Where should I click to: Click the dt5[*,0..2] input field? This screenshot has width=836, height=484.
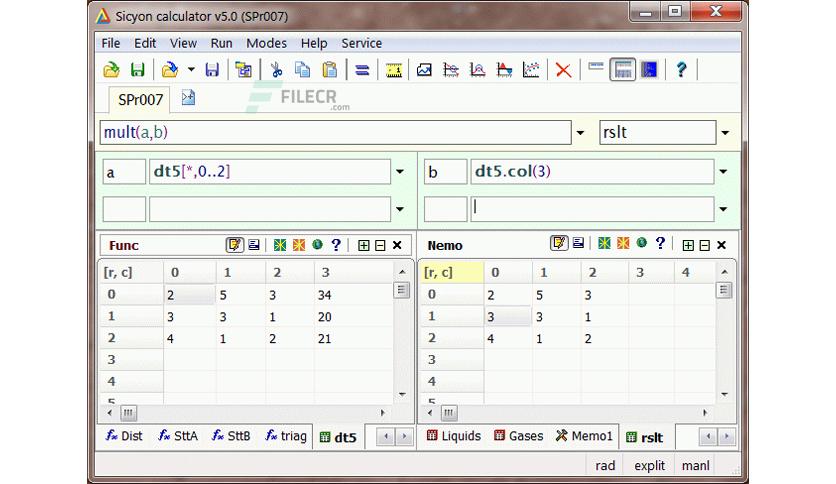coord(270,172)
